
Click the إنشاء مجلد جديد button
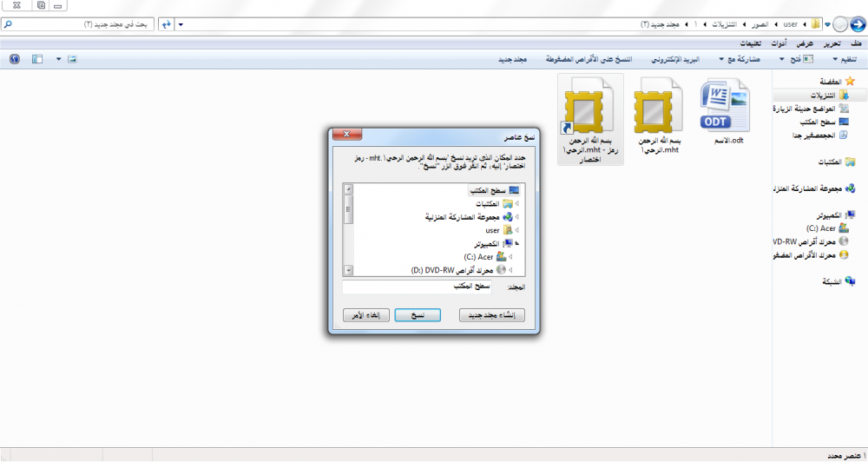point(491,315)
